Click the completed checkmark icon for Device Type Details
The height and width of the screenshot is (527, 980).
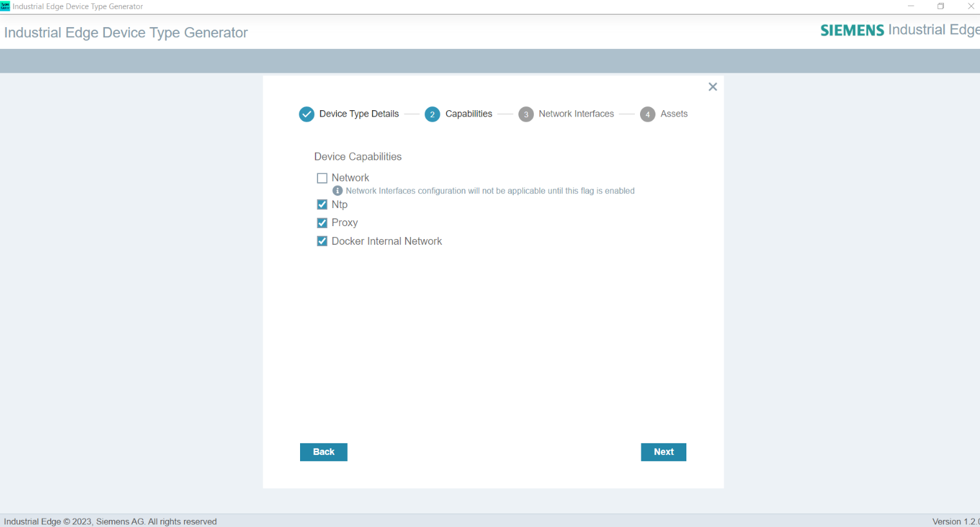click(x=306, y=114)
